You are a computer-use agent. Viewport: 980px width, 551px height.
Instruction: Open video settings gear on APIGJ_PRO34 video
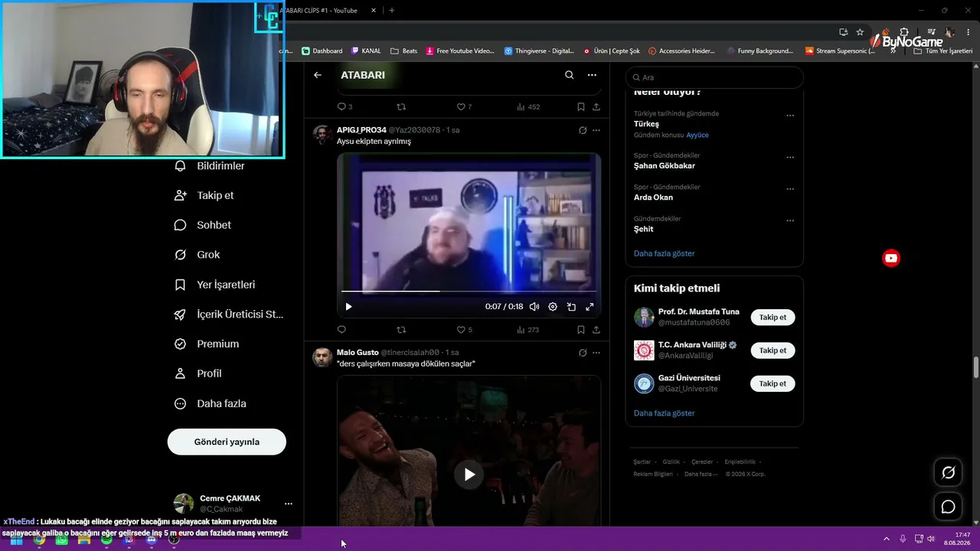click(553, 307)
